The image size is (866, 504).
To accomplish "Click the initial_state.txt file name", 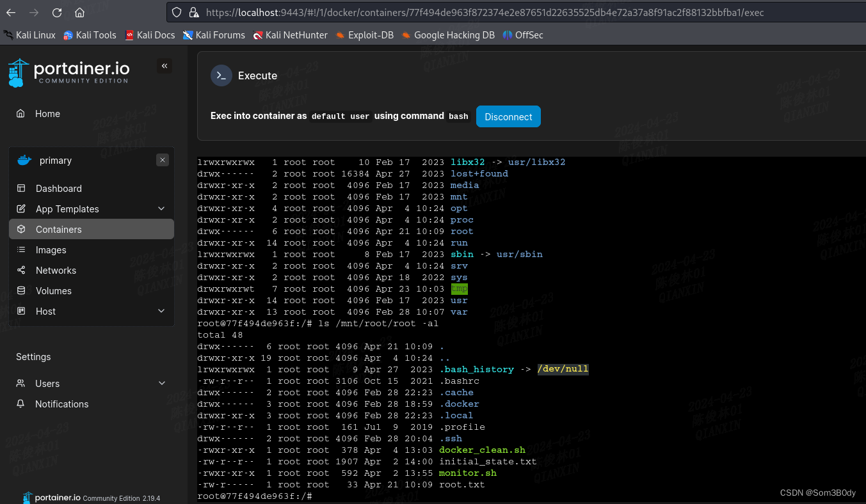I will pos(488,461).
